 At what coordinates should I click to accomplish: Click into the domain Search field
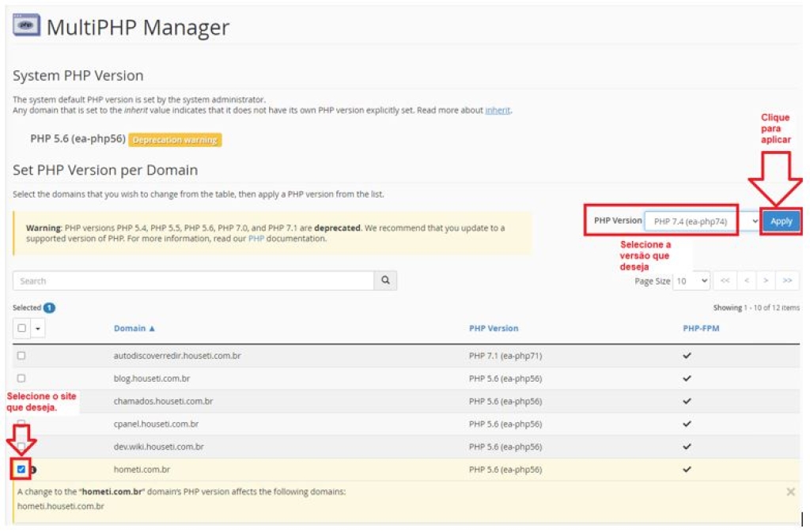[x=193, y=281]
